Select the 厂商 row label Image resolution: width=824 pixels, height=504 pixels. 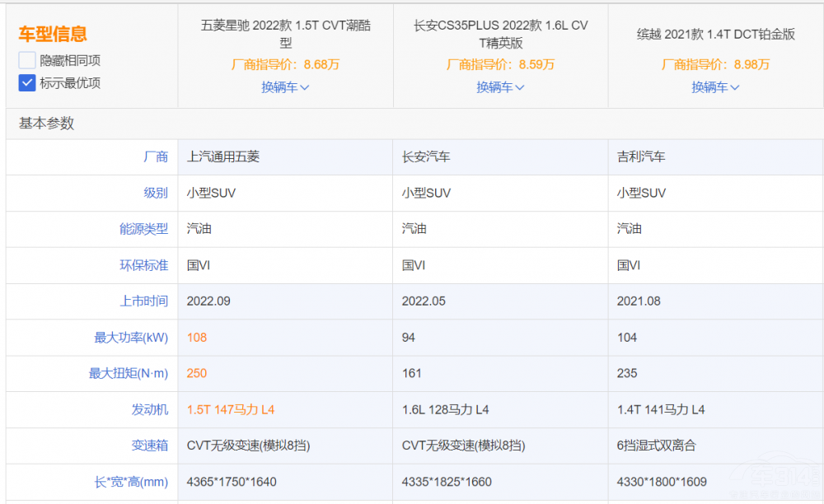155,156
